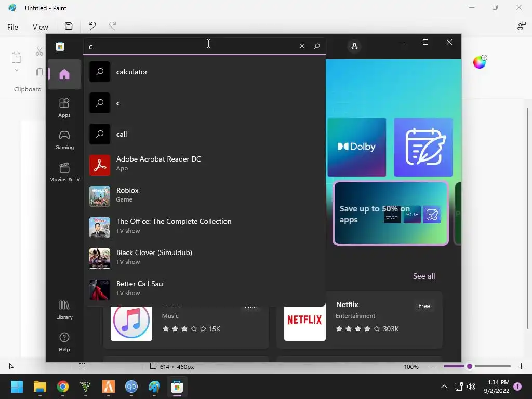
Task: Open the qBittorrent taskbar icon
Action: pyautogui.click(x=131, y=387)
